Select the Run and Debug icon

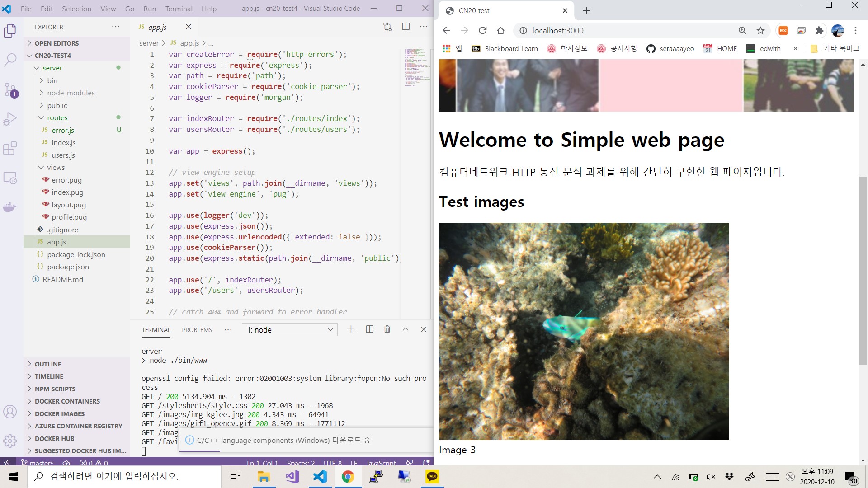[x=10, y=119]
